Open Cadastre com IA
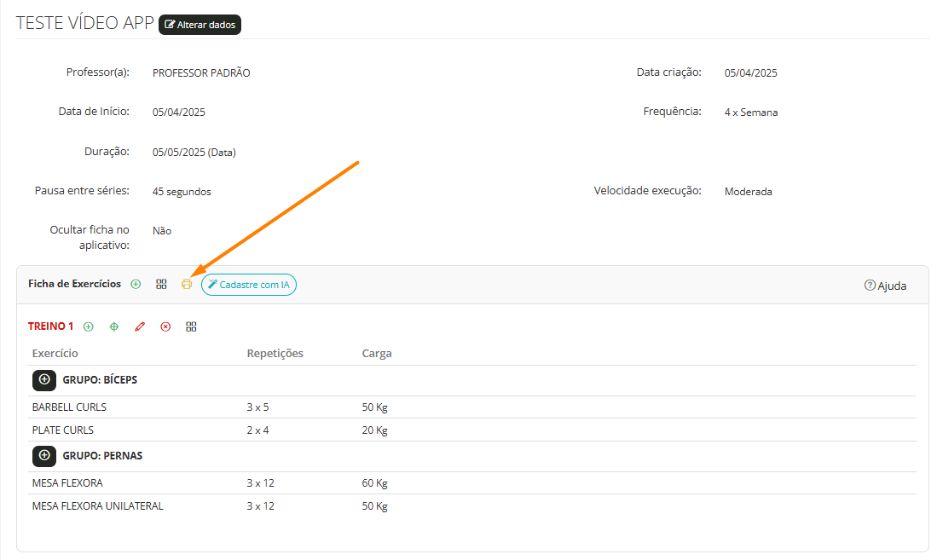 249,285
